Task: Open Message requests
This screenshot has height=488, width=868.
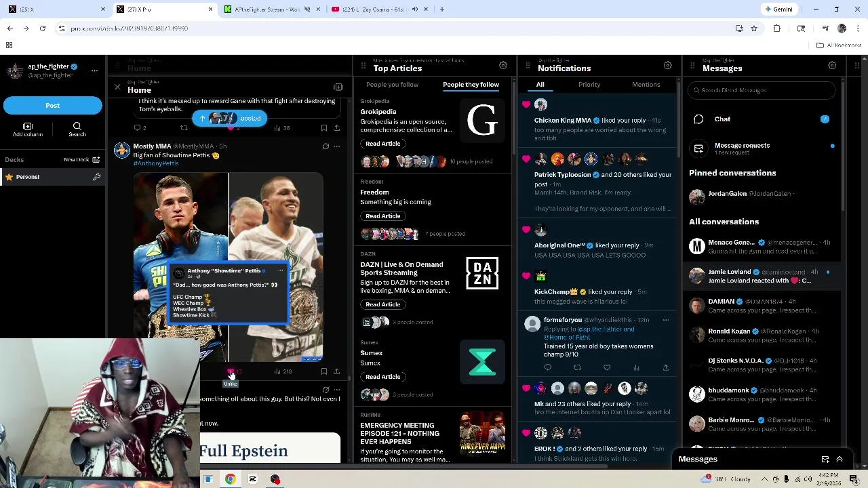Action: coord(762,148)
